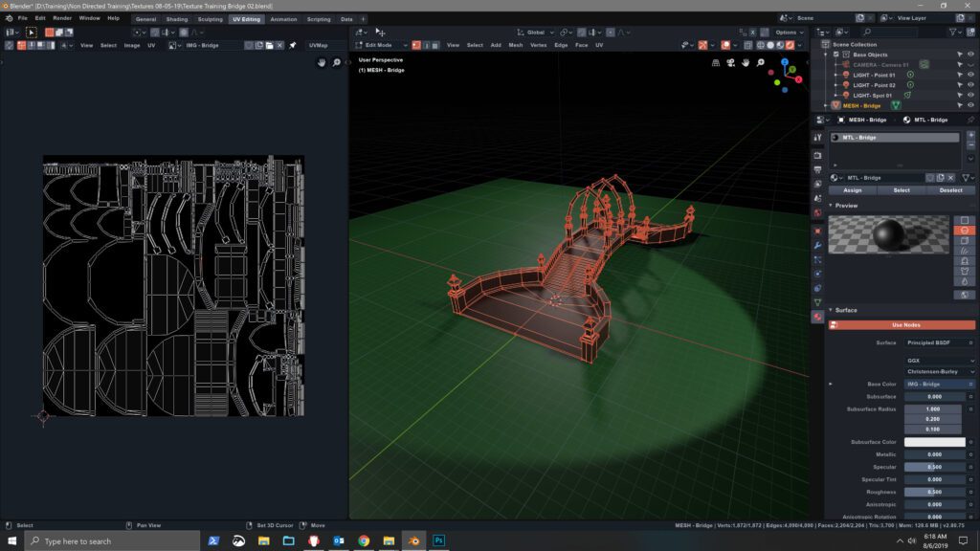Image resolution: width=980 pixels, height=551 pixels.
Task: Disable the Base Objects collection checkbox
Action: [x=835, y=55]
